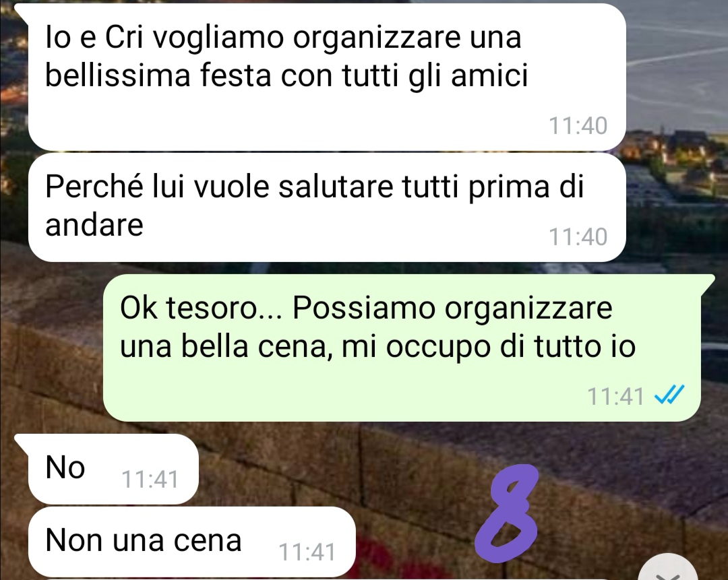
Task: Click the 11:40 timestamp beside 'andare'
Action: point(578,236)
